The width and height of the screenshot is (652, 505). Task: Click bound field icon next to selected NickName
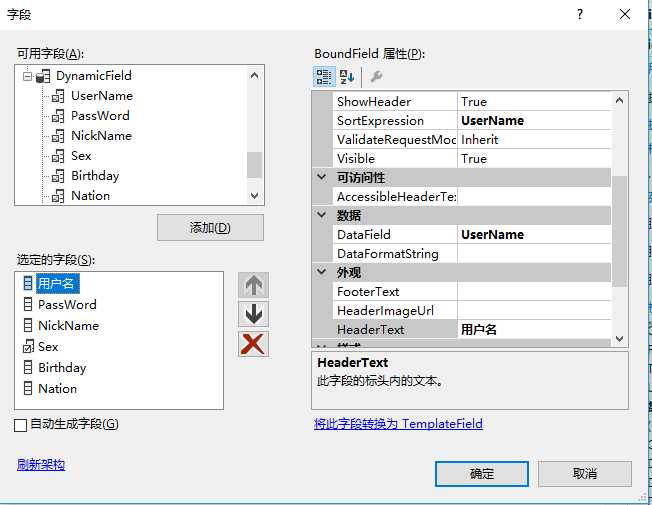pyautogui.click(x=28, y=325)
